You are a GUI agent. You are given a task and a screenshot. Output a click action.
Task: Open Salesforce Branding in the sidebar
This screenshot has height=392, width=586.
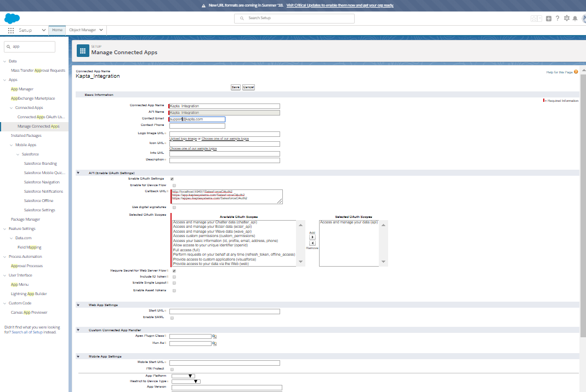(41, 164)
